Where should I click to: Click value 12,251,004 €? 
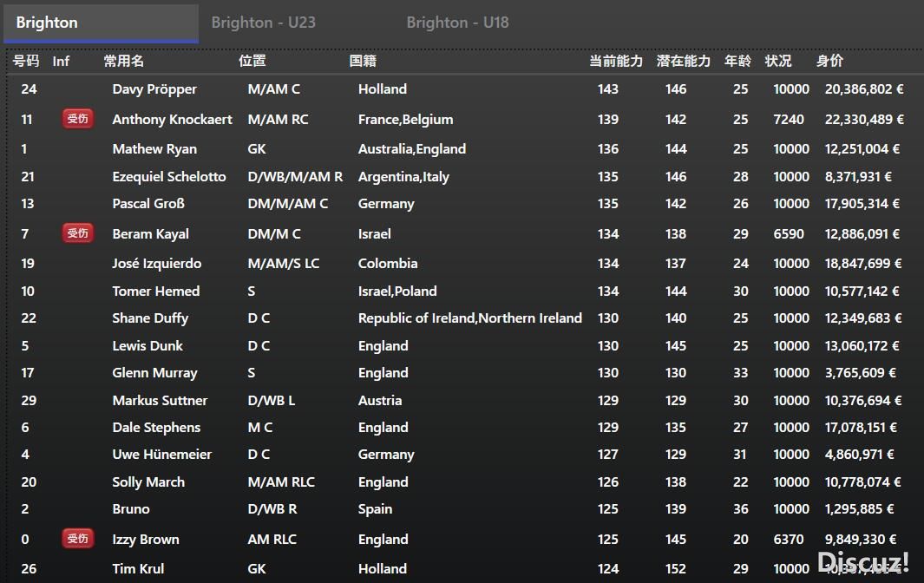click(x=862, y=148)
